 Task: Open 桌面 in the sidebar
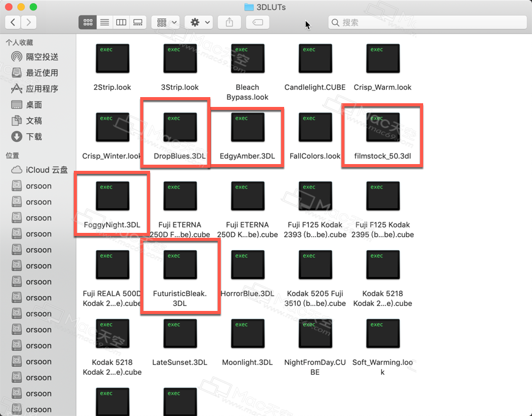pyautogui.click(x=26, y=104)
